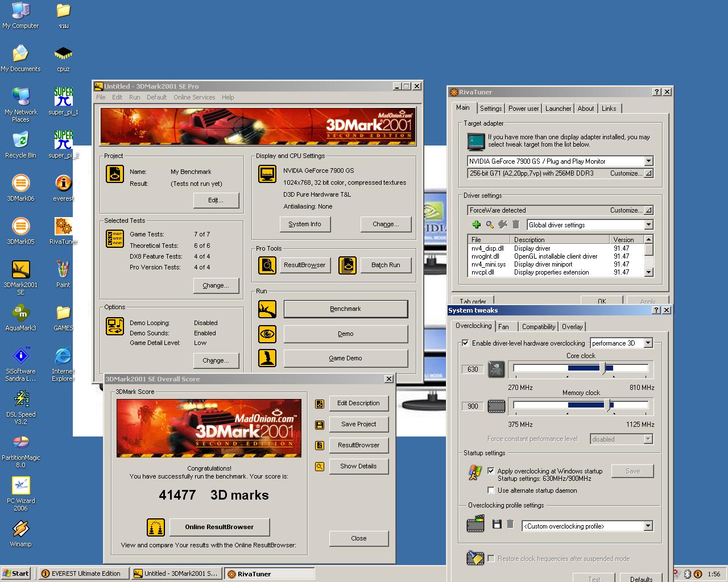Open the Custom overclocking profile dropdown
728x582 pixels.
pos(648,526)
